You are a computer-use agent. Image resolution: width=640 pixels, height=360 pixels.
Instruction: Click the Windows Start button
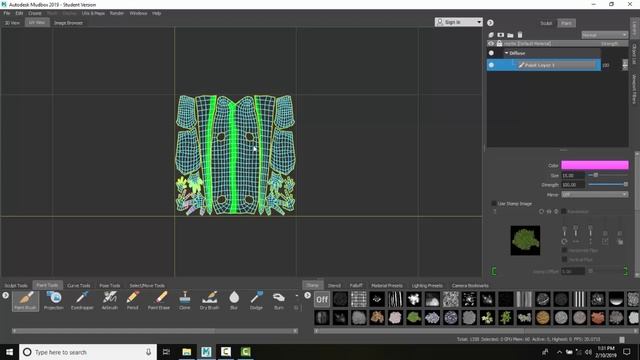coord(9,352)
